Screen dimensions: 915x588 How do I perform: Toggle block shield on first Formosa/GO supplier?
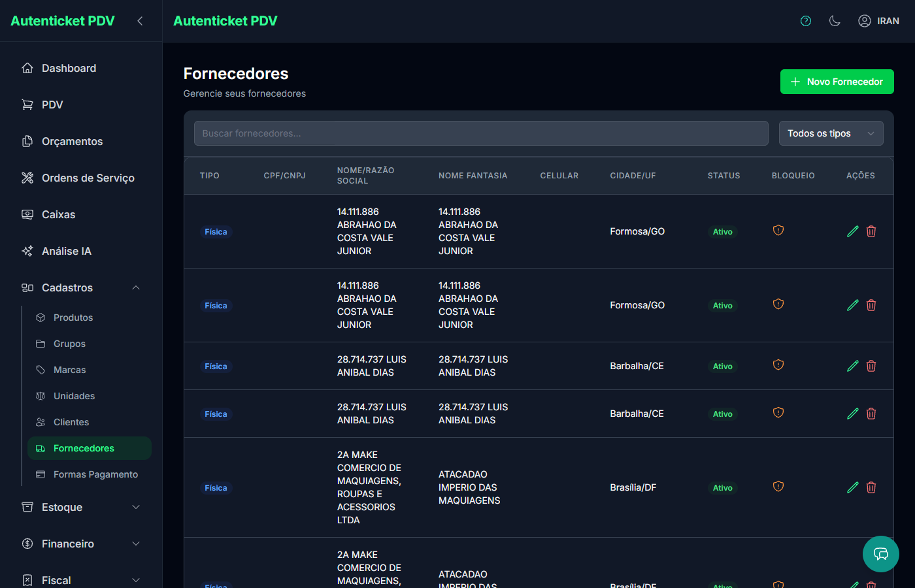[x=778, y=231]
